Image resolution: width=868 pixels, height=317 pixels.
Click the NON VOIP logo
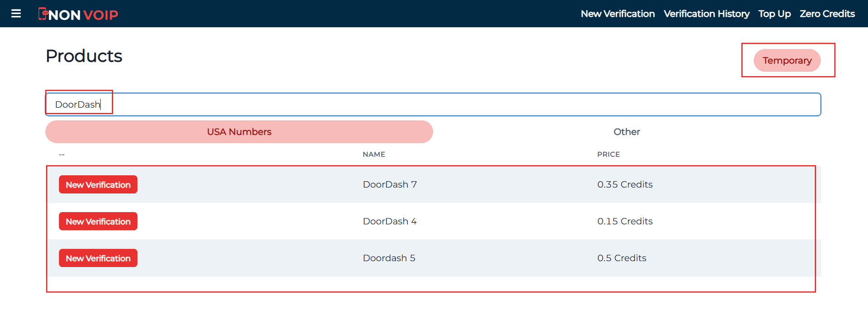78,14
